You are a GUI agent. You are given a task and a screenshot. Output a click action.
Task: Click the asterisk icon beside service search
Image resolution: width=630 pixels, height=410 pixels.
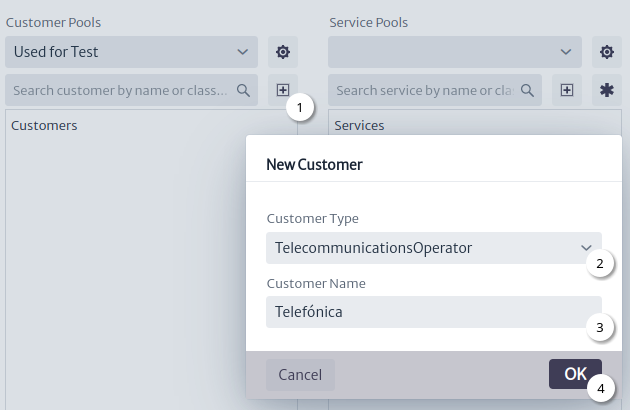607,90
